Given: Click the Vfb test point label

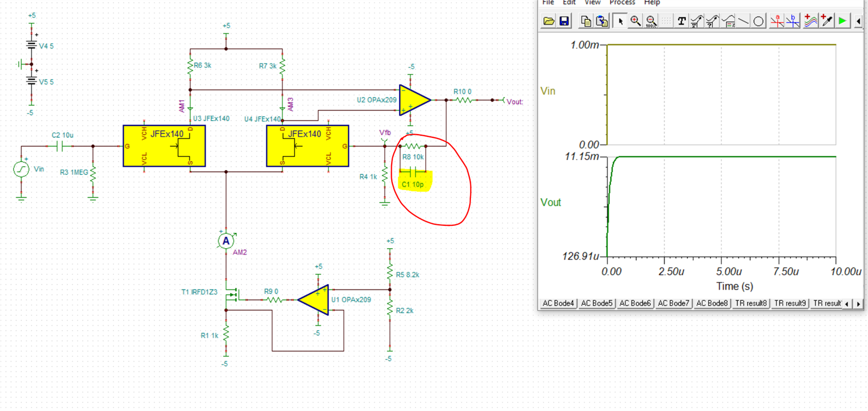Looking at the screenshot, I should point(385,132).
